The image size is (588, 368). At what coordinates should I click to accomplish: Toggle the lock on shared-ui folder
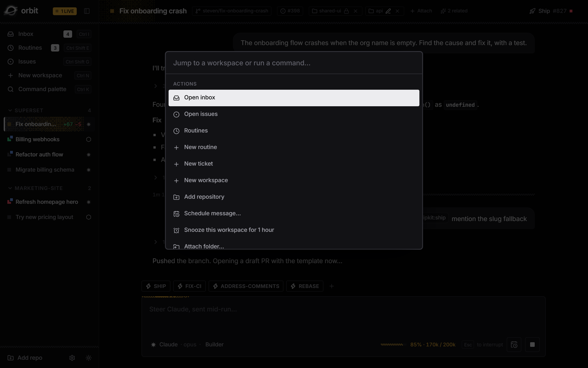(346, 11)
